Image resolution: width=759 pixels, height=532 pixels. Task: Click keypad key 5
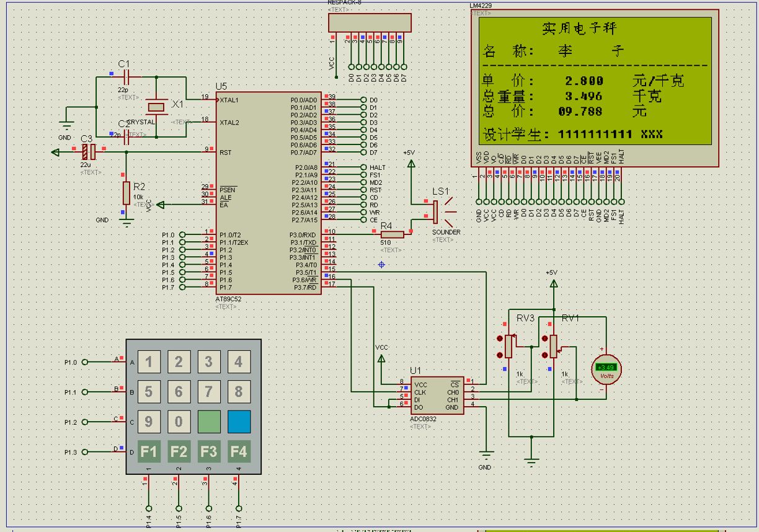(149, 392)
